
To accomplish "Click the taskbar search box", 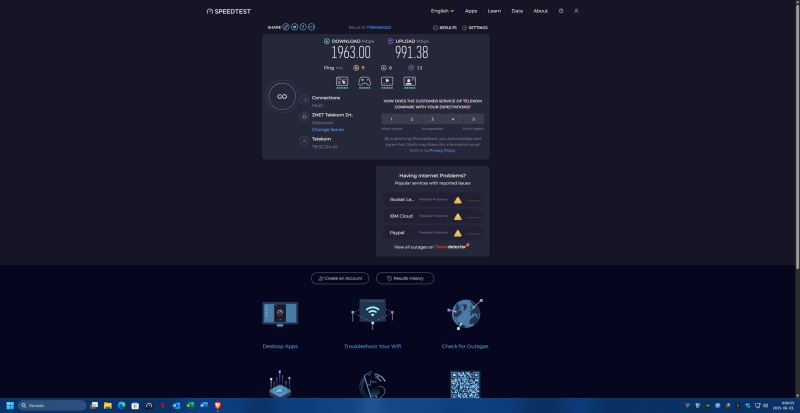I will pos(52,405).
